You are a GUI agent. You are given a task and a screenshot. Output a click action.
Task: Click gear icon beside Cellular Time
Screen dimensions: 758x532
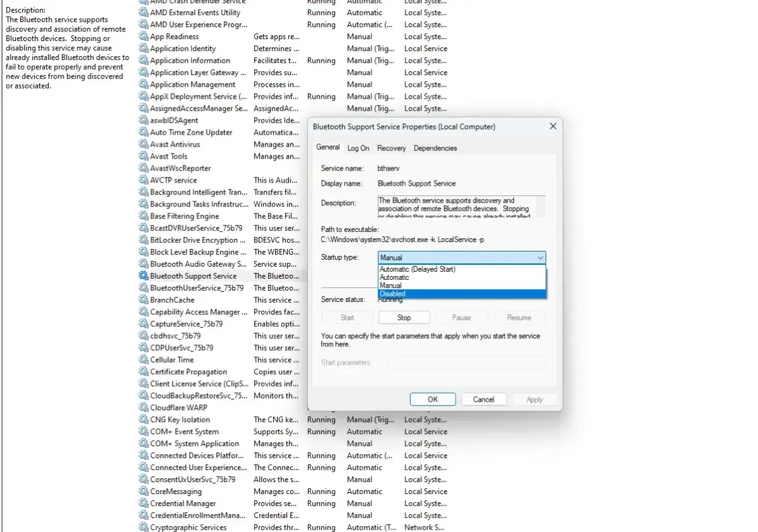click(x=144, y=360)
